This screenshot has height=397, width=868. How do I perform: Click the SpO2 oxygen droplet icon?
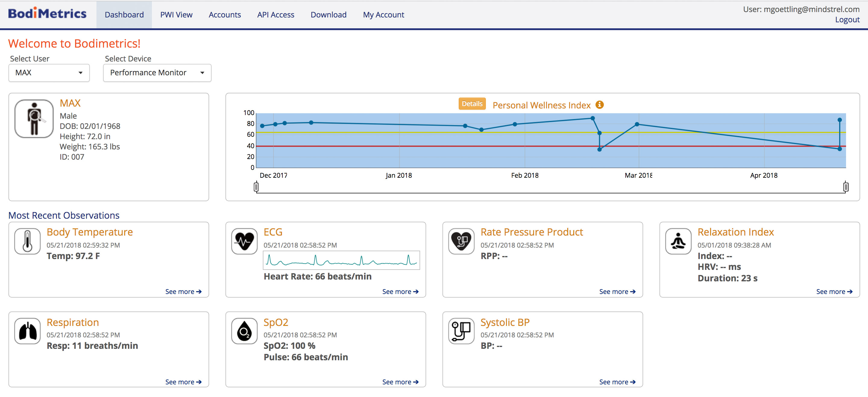[244, 331]
